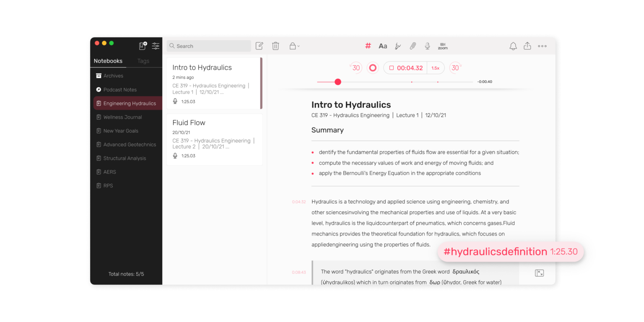The height and width of the screenshot is (322, 644).
Task: Attach a file with paperclip icon
Action: (413, 46)
